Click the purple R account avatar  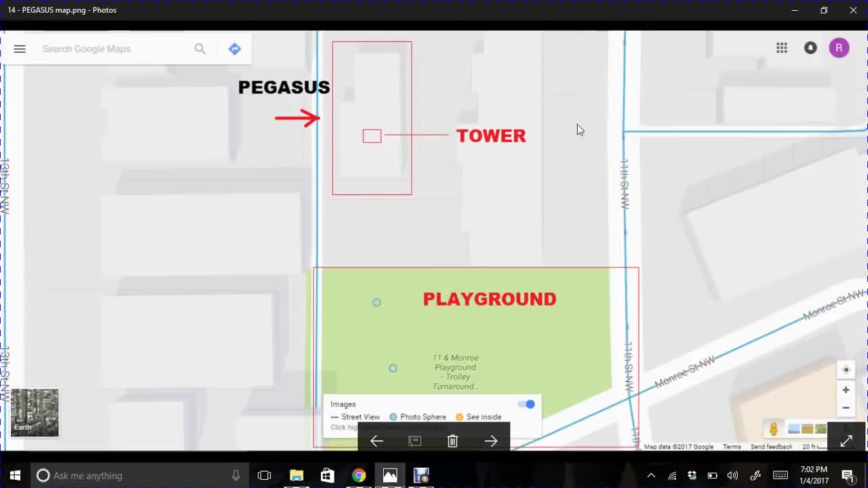coord(839,47)
